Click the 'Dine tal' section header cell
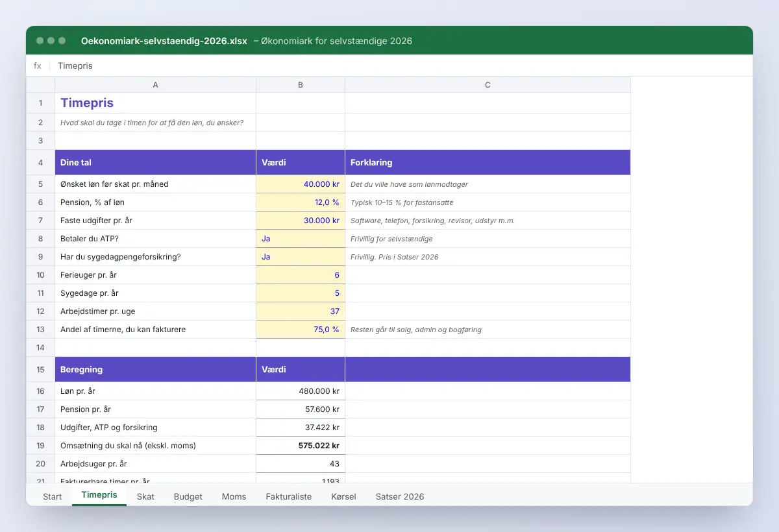The width and height of the screenshot is (779, 532). pyautogui.click(x=155, y=163)
